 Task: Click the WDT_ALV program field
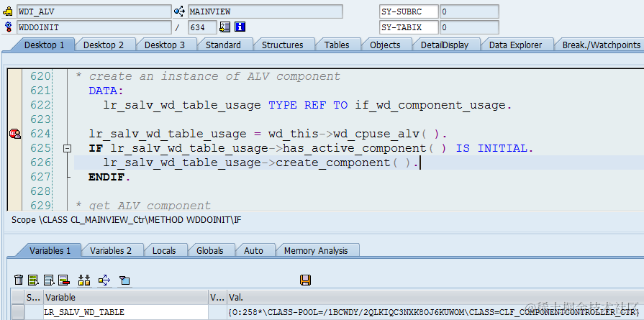(94, 12)
